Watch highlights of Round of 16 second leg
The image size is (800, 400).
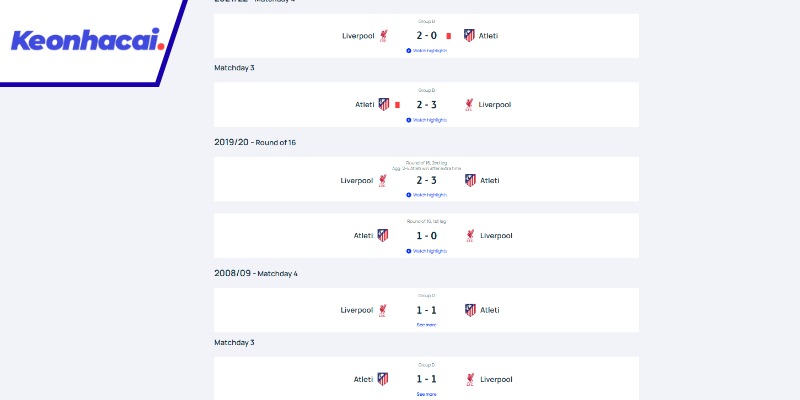pyautogui.click(x=427, y=195)
